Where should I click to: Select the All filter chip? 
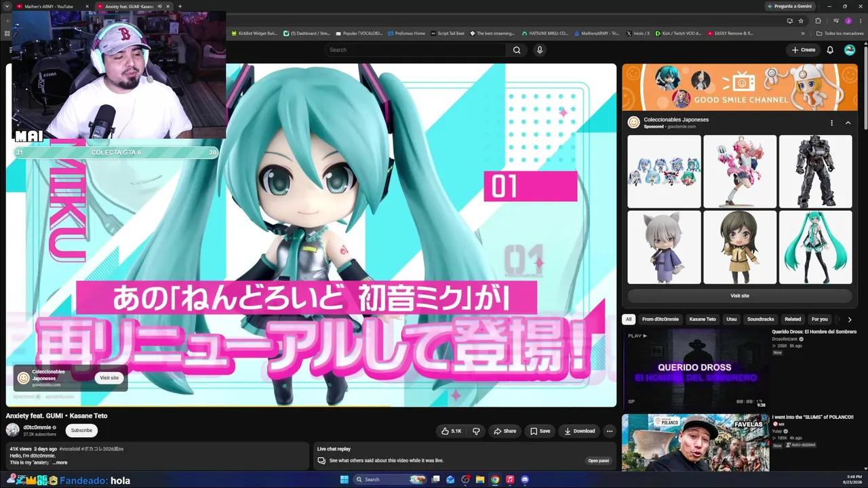629,319
